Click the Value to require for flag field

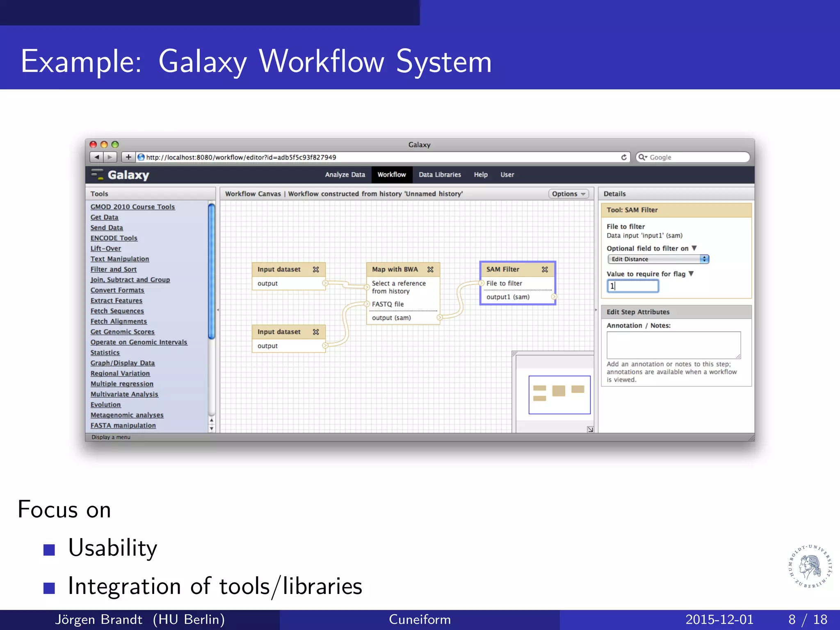633,286
